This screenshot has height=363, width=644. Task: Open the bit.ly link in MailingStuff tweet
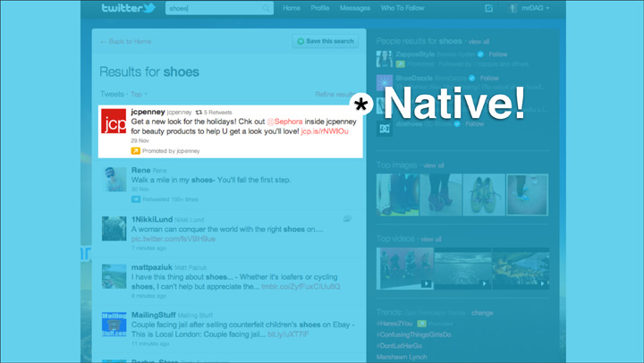(x=288, y=334)
